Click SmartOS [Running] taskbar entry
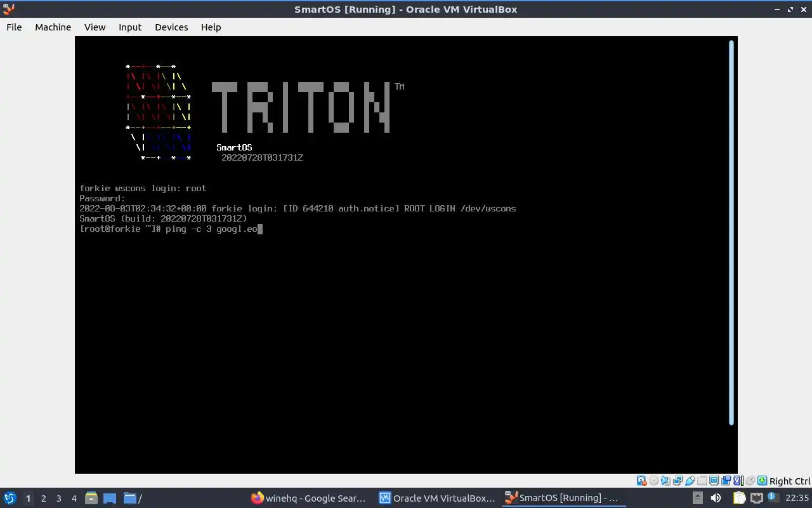 tap(564, 498)
